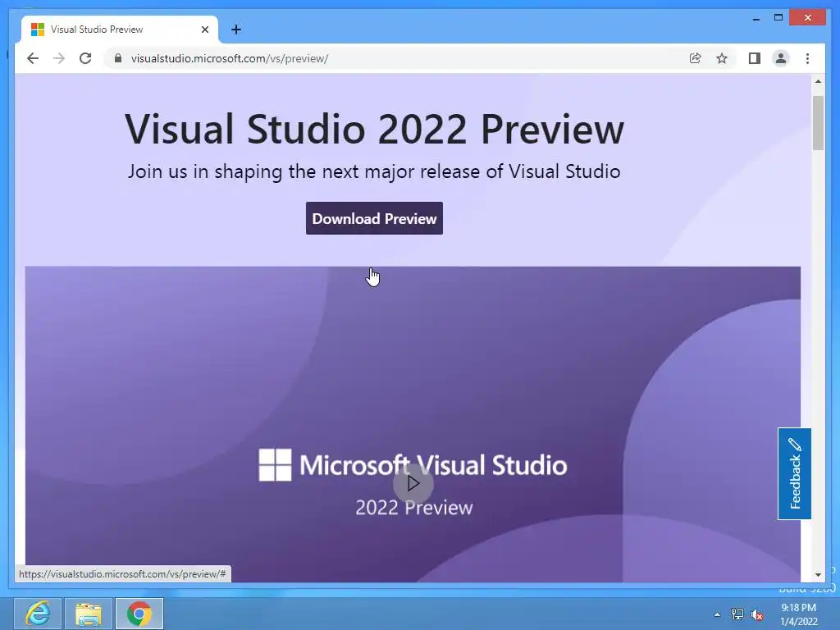Screen dimensions: 840x630
Task: Click the muted volume tray icon
Action: coord(757,614)
